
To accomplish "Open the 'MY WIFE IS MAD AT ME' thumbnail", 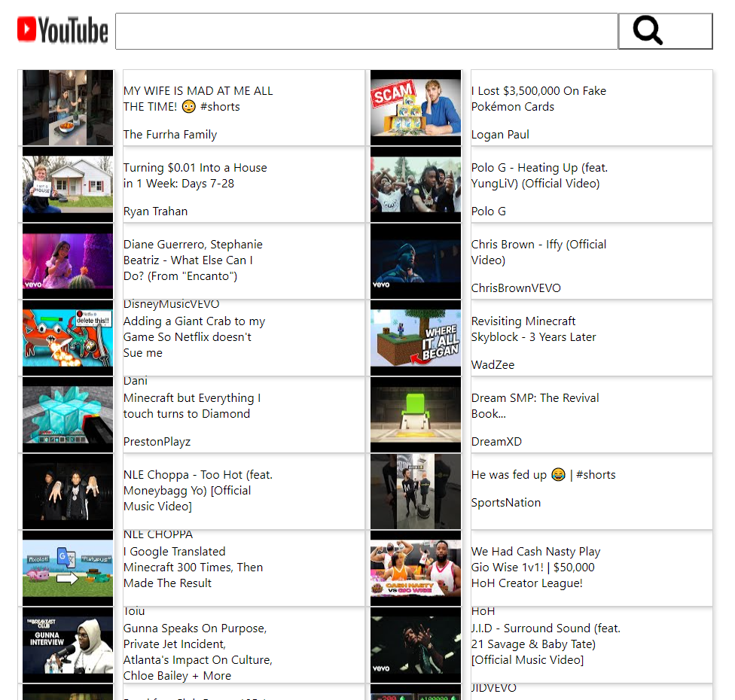I will (x=68, y=108).
